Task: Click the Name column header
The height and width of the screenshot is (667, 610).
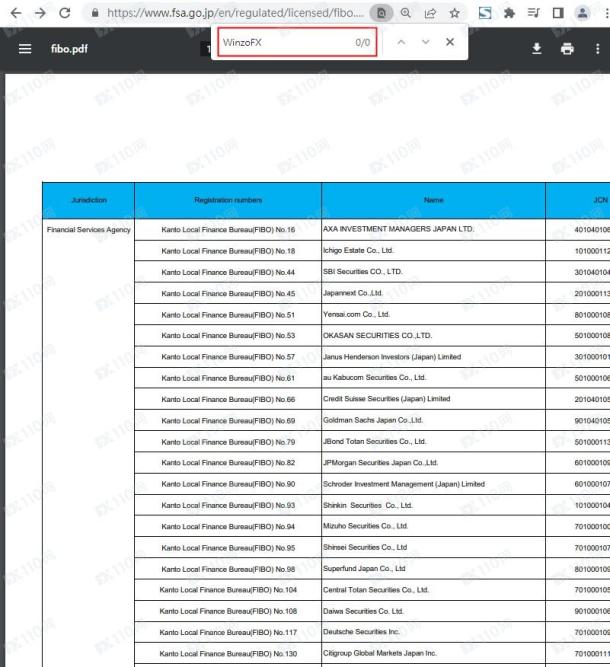Action: pos(433,200)
